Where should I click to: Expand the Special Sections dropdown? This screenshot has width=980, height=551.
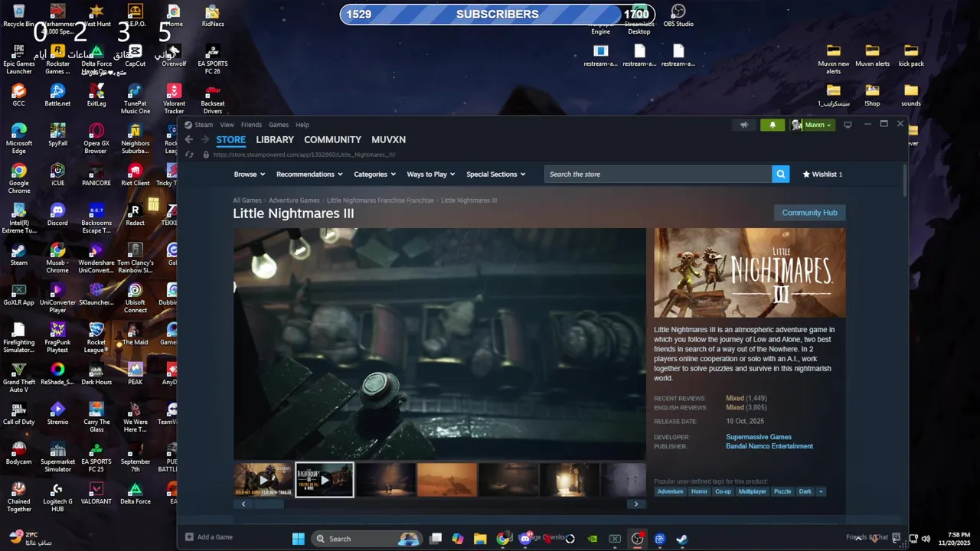[495, 174]
